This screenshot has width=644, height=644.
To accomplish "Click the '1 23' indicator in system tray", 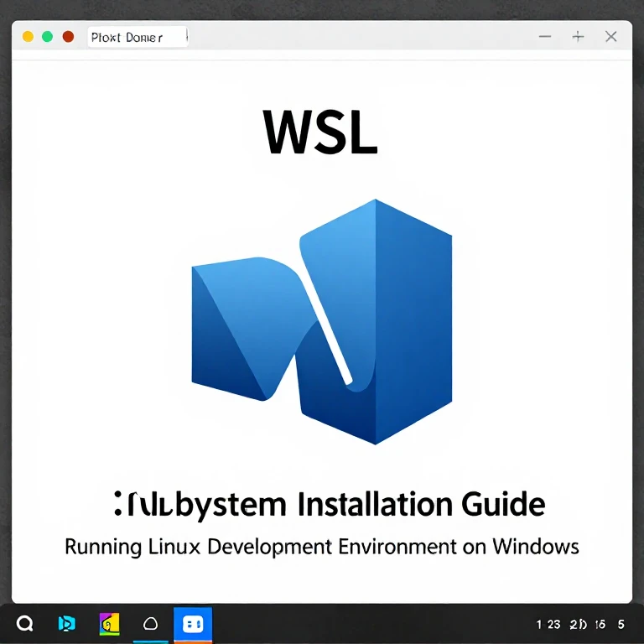I will [x=548, y=625].
